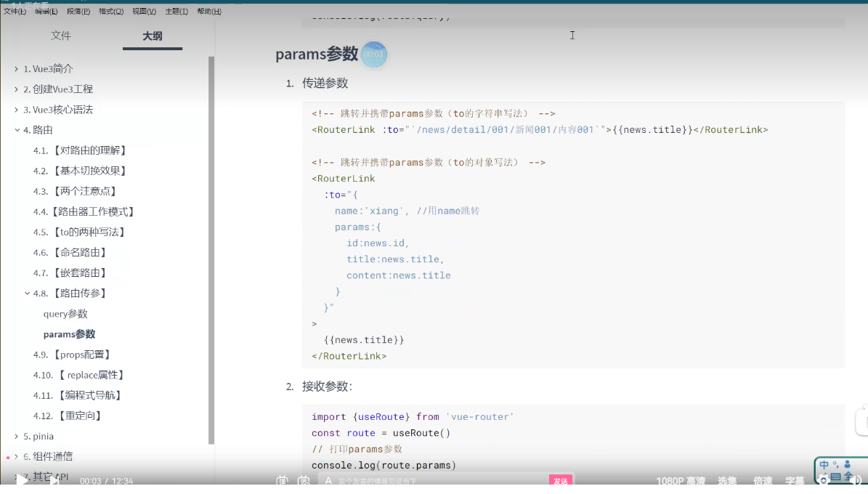This screenshot has width=868, height=494.
Task: Click the round 00:03 timer badge
Action: 373,54
